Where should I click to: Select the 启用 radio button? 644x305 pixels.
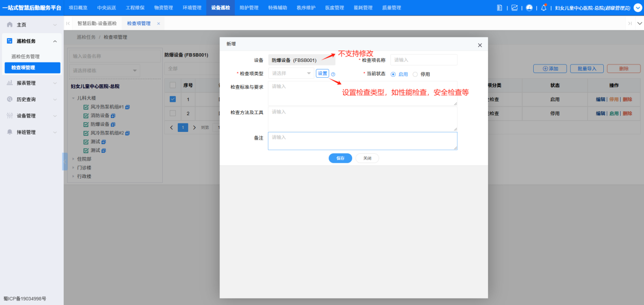(393, 74)
